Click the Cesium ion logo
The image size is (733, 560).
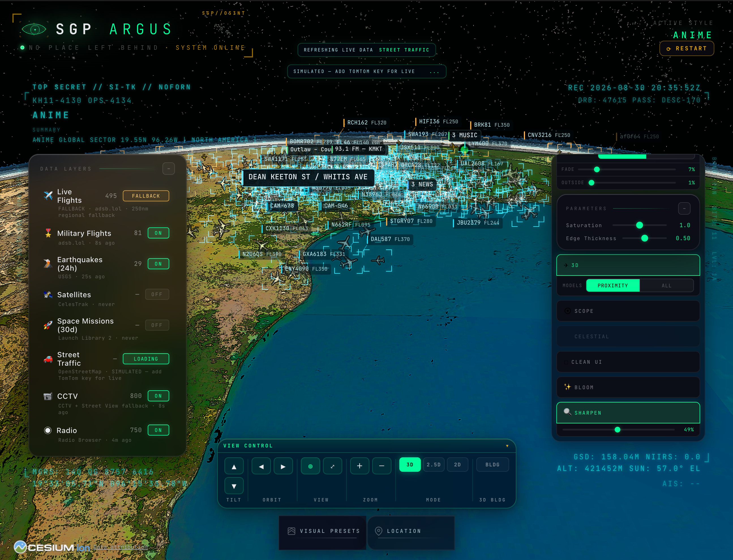52,547
